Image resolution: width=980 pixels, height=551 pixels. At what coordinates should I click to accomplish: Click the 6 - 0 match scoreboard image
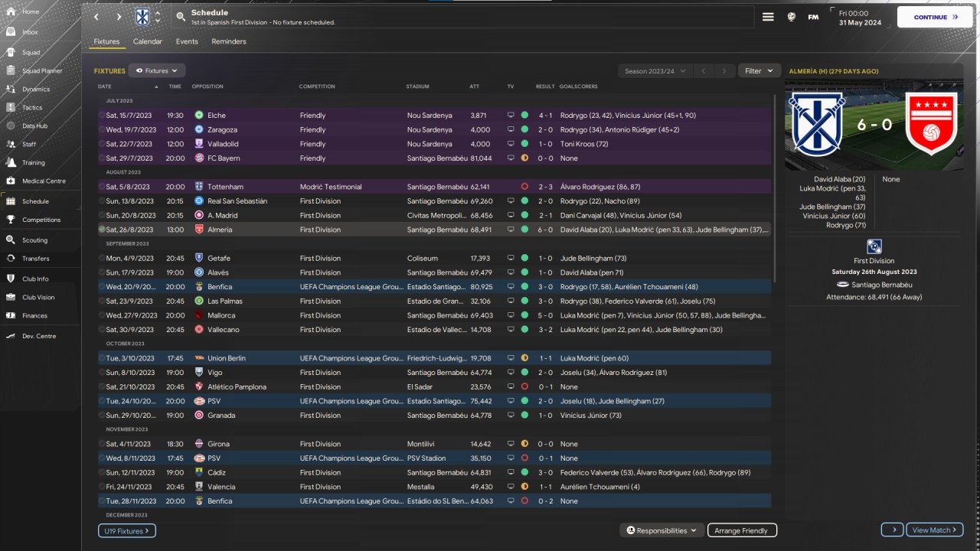[874, 125]
